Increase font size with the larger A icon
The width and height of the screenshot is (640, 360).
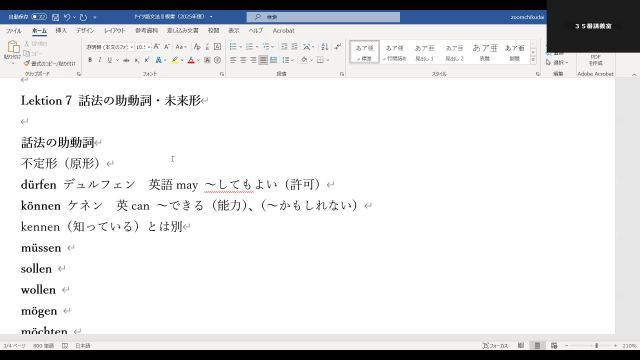click(156, 47)
